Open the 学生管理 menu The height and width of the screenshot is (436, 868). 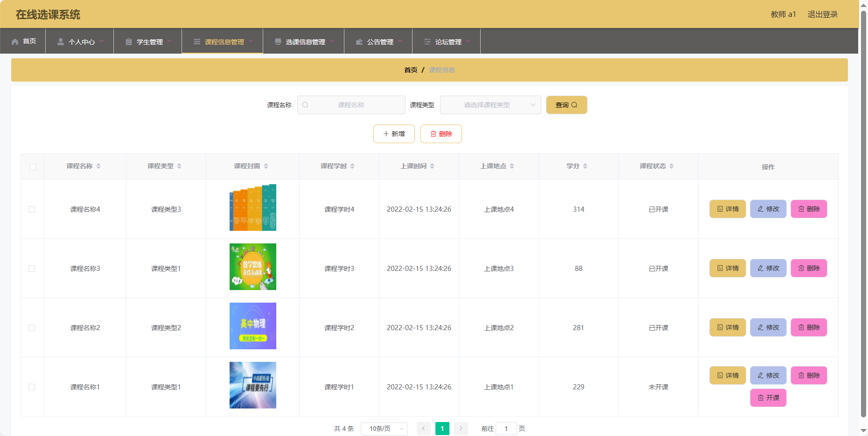pyautogui.click(x=148, y=41)
